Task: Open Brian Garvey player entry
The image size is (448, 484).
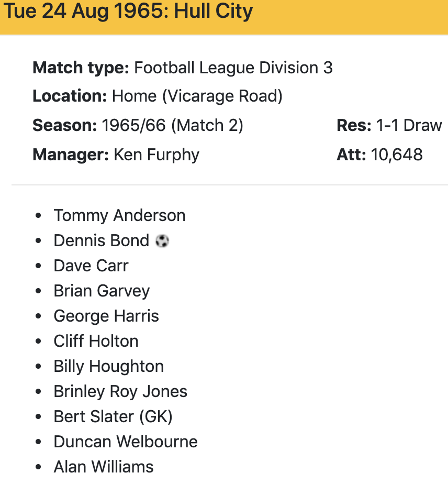Action: (102, 291)
